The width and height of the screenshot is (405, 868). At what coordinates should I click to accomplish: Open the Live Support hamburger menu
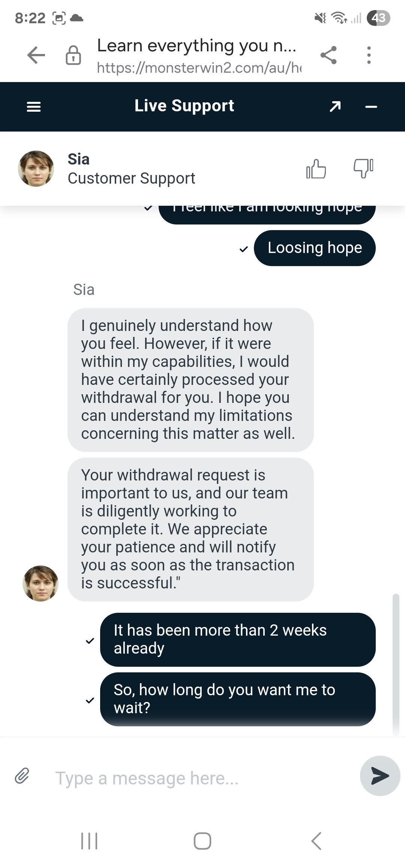34,107
